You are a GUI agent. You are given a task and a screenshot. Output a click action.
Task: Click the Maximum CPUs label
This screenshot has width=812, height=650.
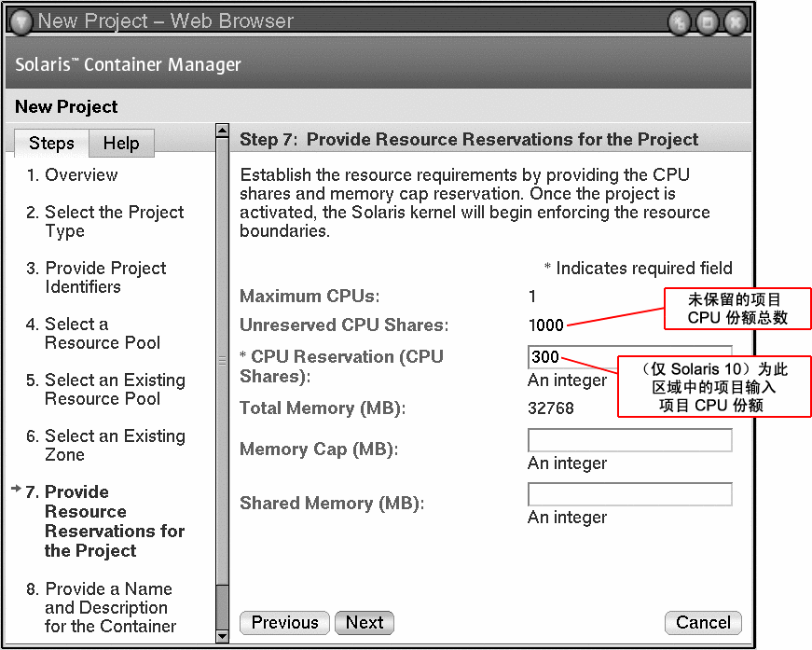click(310, 297)
